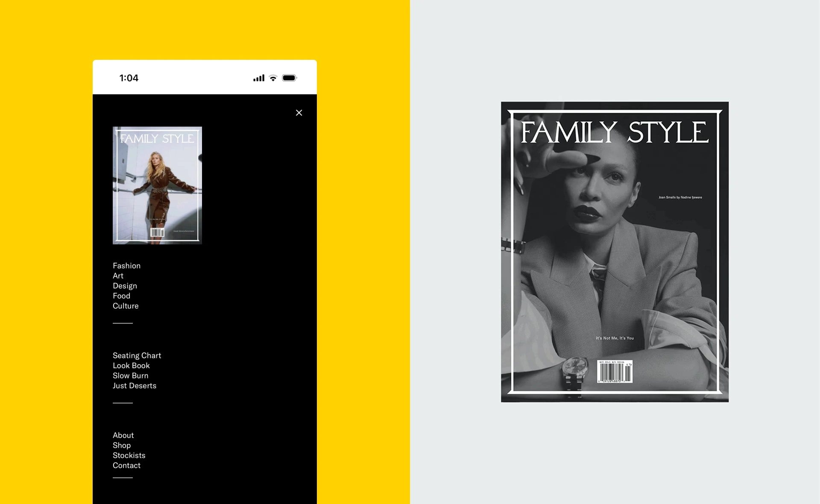Visit the Shop link
This screenshot has height=504, width=820.
[x=122, y=445]
